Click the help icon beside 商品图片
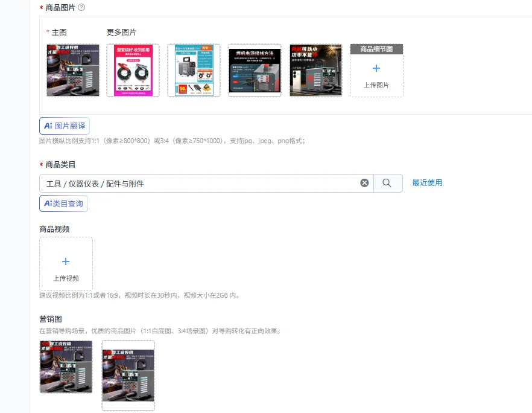Viewport: 532px width, 413px height. pos(81,7)
